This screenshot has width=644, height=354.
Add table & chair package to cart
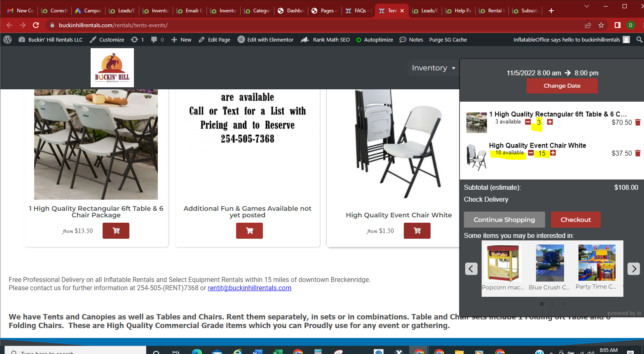point(116,231)
